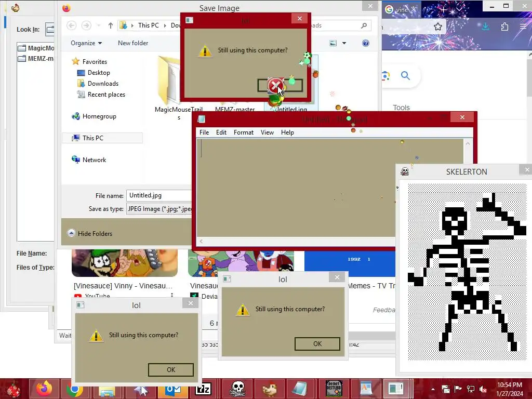Click inside the Notepad text area
Image resolution: width=532 pixels, height=399 pixels.
pos(296,188)
